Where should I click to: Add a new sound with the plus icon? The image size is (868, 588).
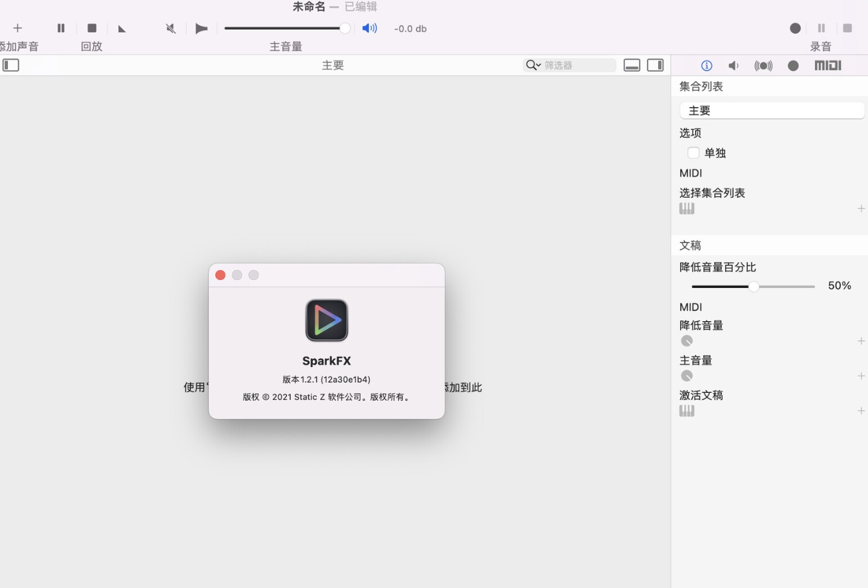pos(17,28)
